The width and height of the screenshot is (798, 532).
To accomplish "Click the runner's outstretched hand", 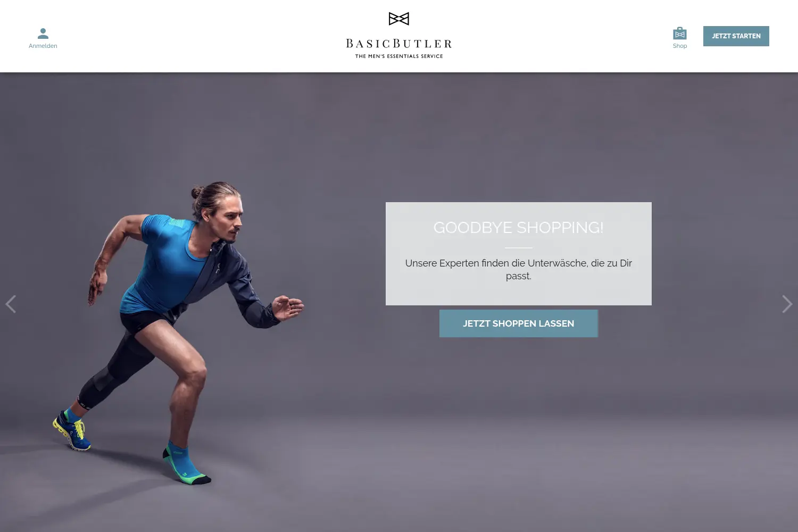I will [x=288, y=307].
